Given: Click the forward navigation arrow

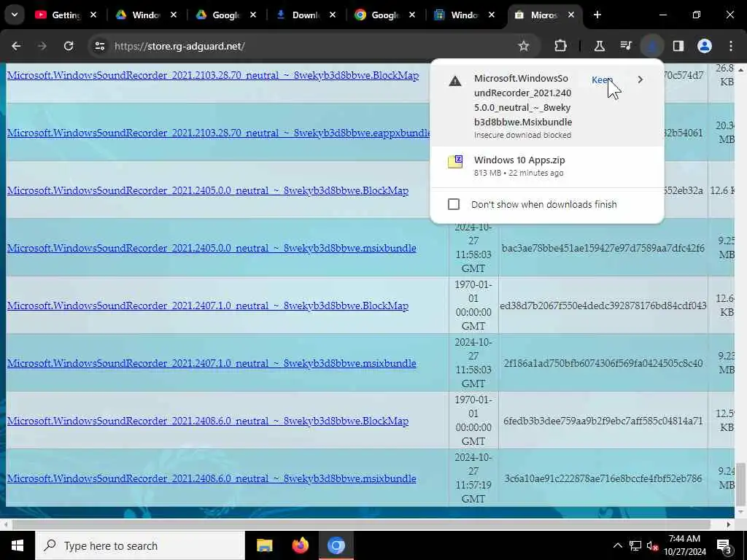Looking at the screenshot, I should click(42, 46).
